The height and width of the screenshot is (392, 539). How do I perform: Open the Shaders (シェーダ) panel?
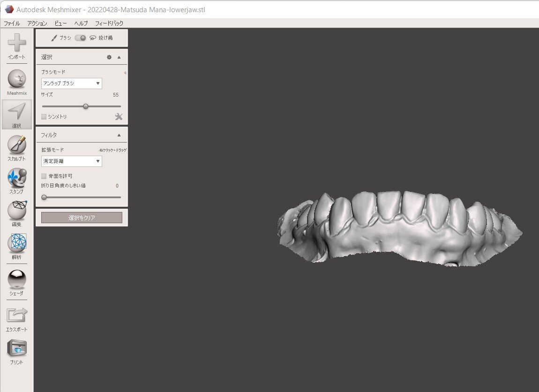pyautogui.click(x=17, y=283)
